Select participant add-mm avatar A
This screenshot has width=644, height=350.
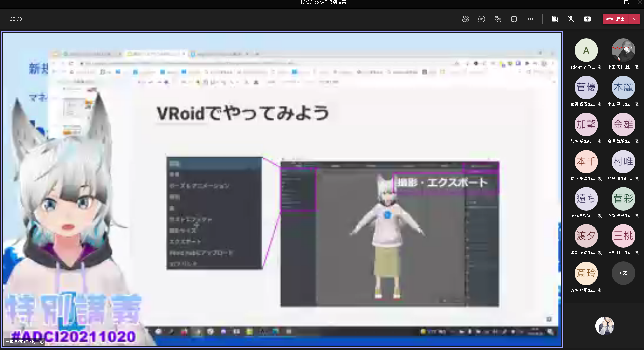pyautogui.click(x=586, y=50)
